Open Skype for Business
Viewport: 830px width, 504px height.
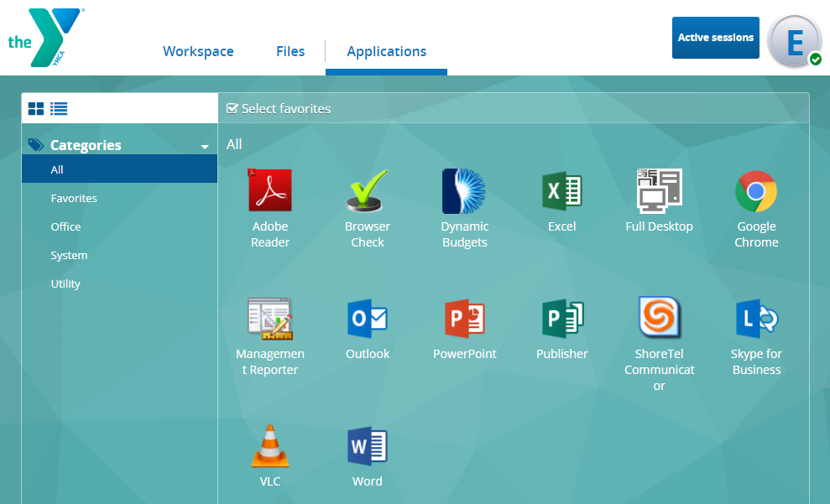[x=756, y=319]
